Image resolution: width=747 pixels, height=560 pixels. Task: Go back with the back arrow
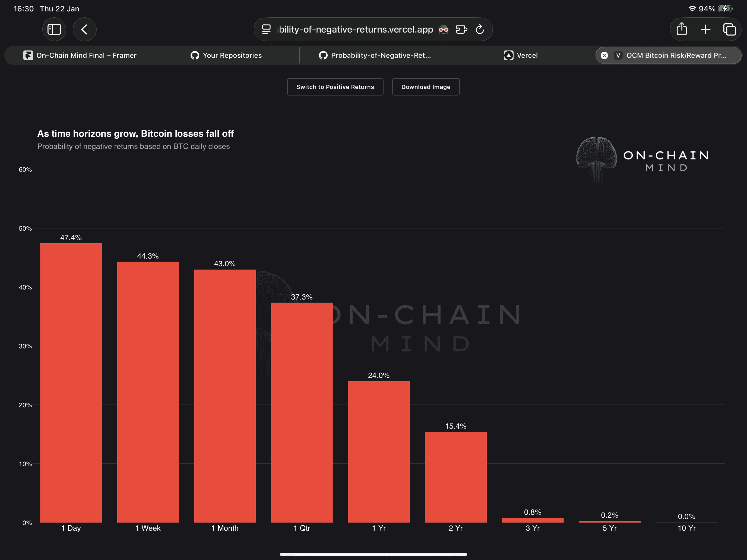[x=84, y=29]
